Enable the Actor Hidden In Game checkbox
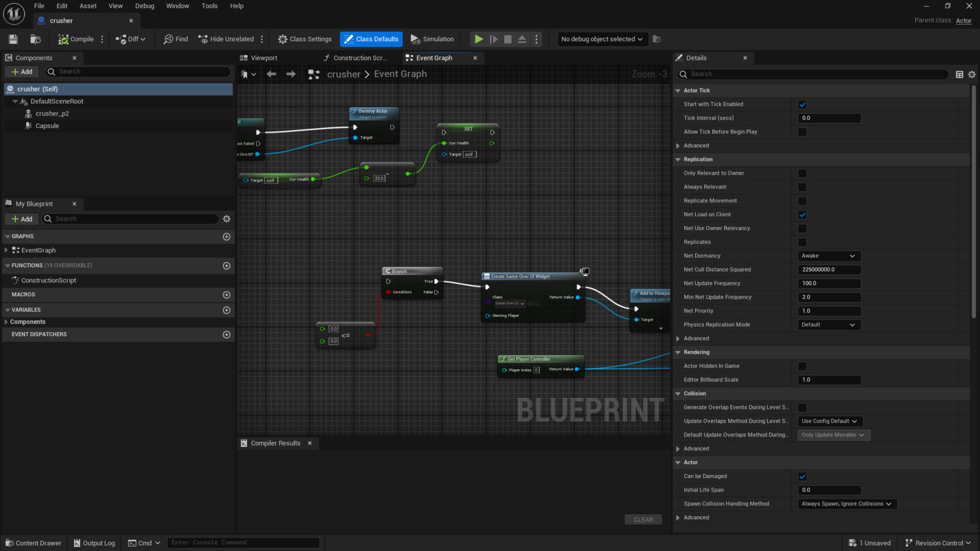Screen dimensions: 980x551 pos(802,366)
